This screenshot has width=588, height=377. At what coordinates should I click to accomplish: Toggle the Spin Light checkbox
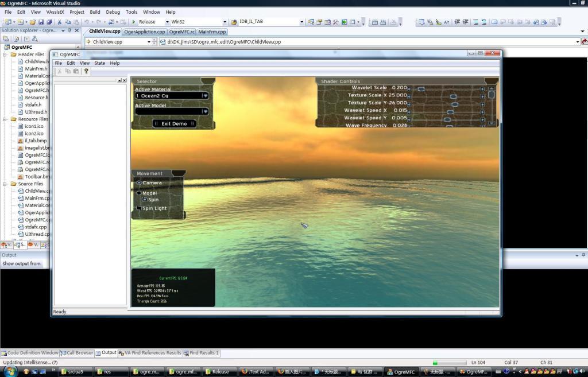139,208
